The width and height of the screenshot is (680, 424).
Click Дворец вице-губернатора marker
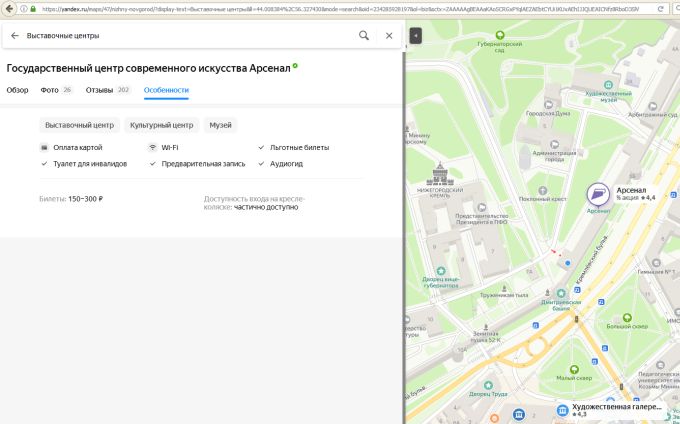441,271
